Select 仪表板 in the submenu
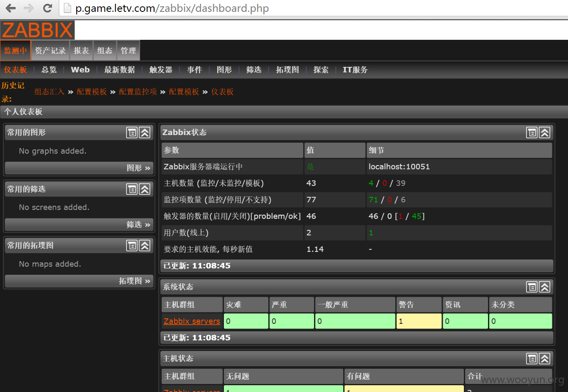 (16, 70)
